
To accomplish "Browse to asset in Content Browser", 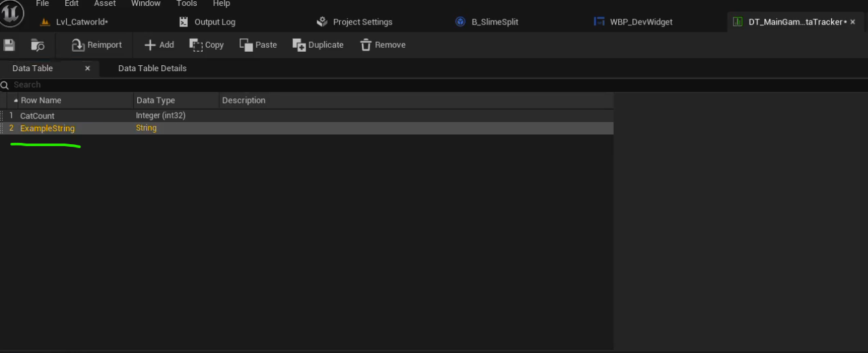I will point(38,45).
